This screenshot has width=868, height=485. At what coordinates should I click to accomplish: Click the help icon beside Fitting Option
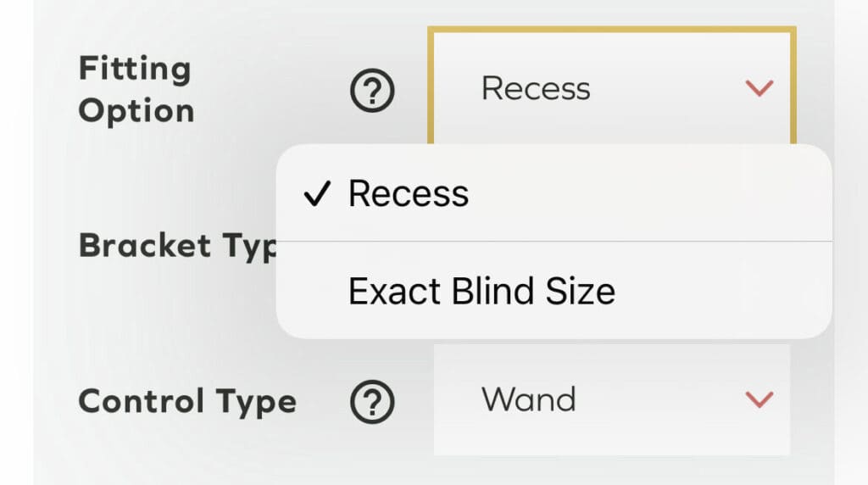coord(372,90)
